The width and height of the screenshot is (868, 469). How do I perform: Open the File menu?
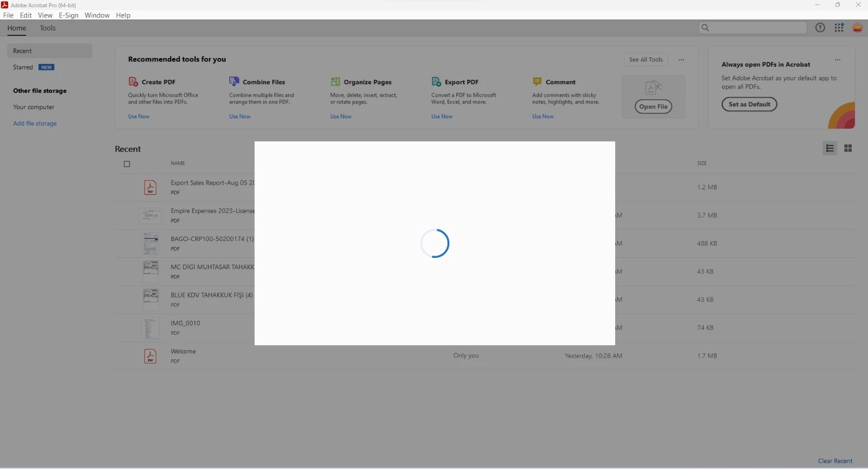coord(8,15)
